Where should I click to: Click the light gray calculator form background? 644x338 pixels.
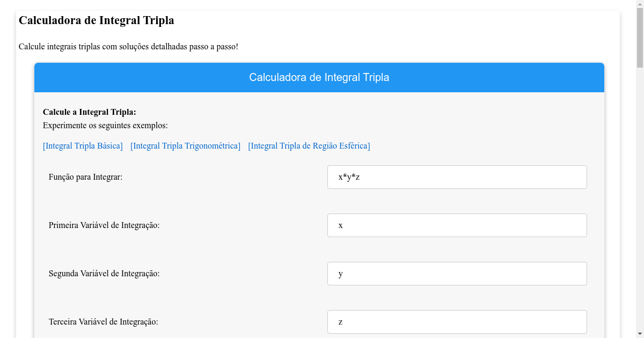(x=215, y=201)
